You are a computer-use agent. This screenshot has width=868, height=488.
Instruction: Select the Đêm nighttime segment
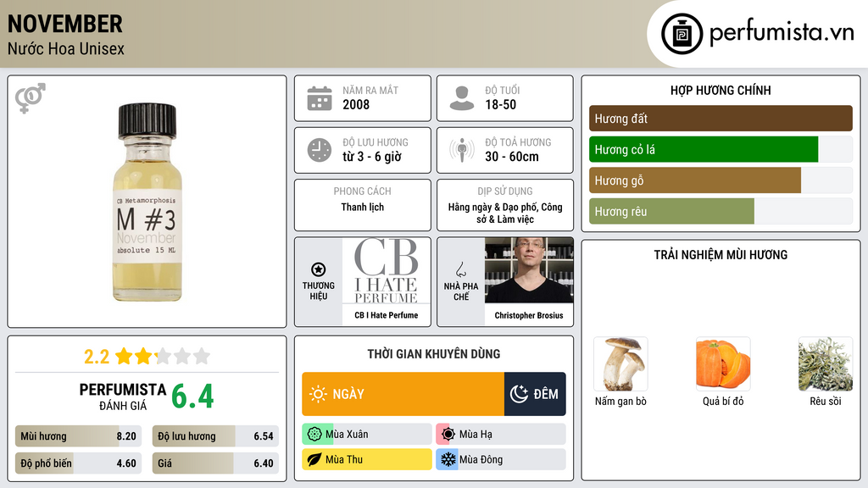click(x=535, y=394)
